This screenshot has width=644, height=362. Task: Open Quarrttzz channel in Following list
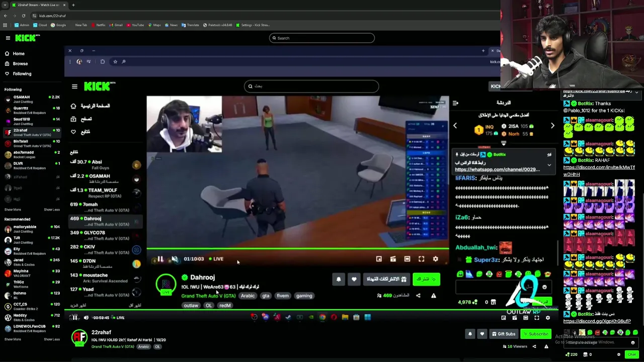pos(32,110)
